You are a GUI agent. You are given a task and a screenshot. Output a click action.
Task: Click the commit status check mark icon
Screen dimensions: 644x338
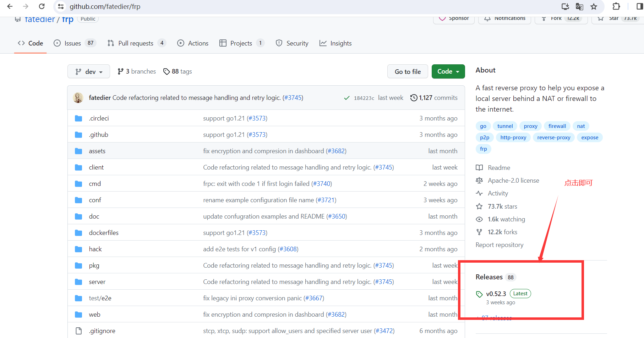347,98
